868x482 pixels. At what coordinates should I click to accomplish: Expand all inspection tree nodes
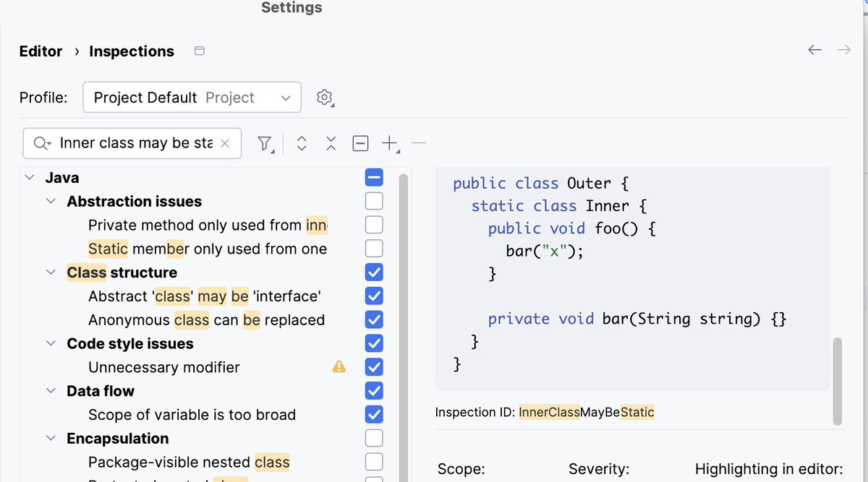pos(302,144)
